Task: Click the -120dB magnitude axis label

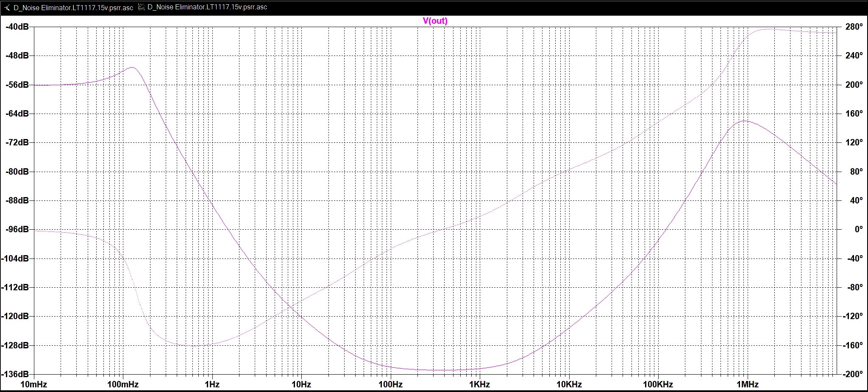Action: (15, 316)
